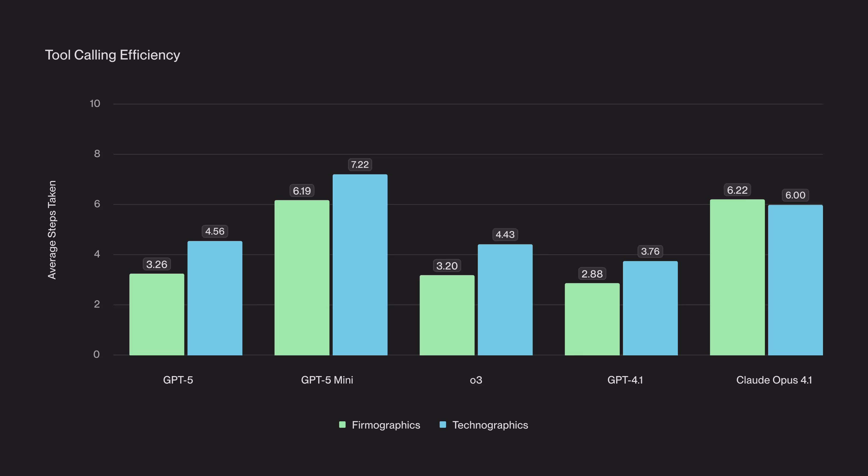The image size is (868, 476).
Task: Select the GPT-5 Mini green bar
Action: pyautogui.click(x=302, y=277)
